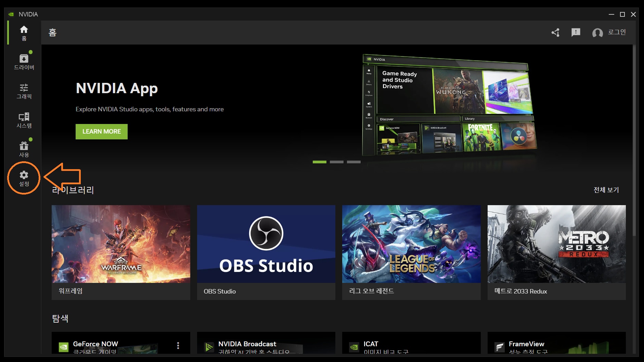
Task: Click the ICAT app icon
Action: pyautogui.click(x=354, y=347)
